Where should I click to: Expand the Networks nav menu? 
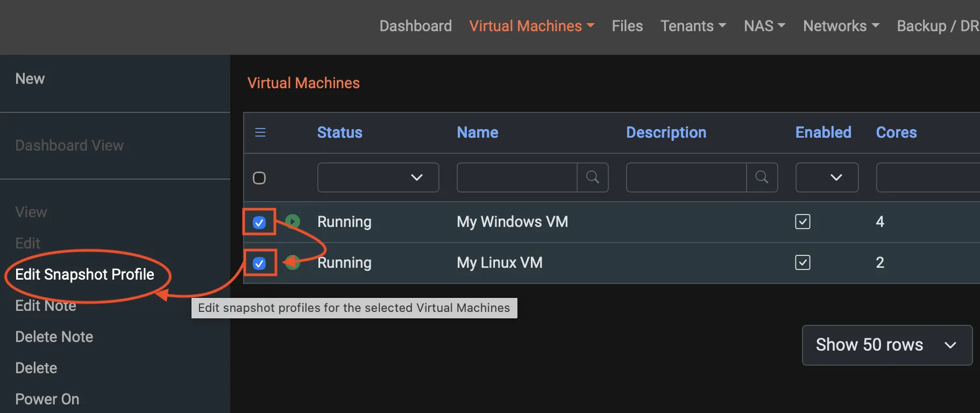pyautogui.click(x=841, y=26)
